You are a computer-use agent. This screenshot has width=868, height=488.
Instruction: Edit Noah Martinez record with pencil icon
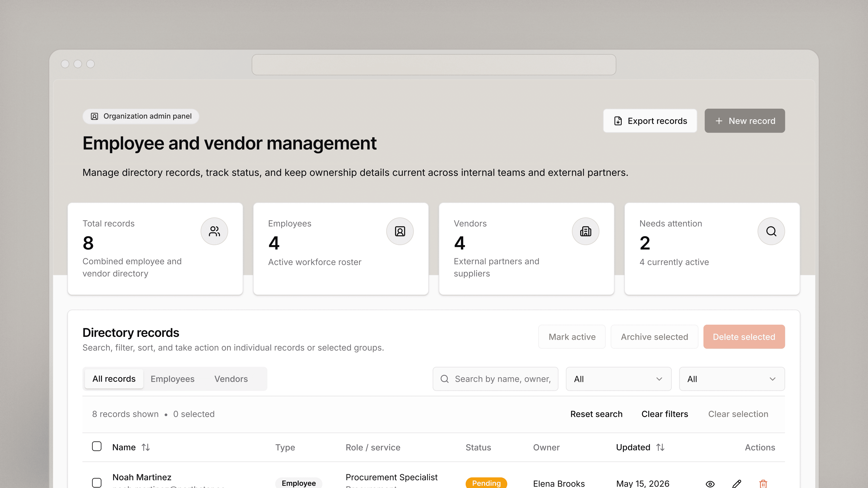737,484
